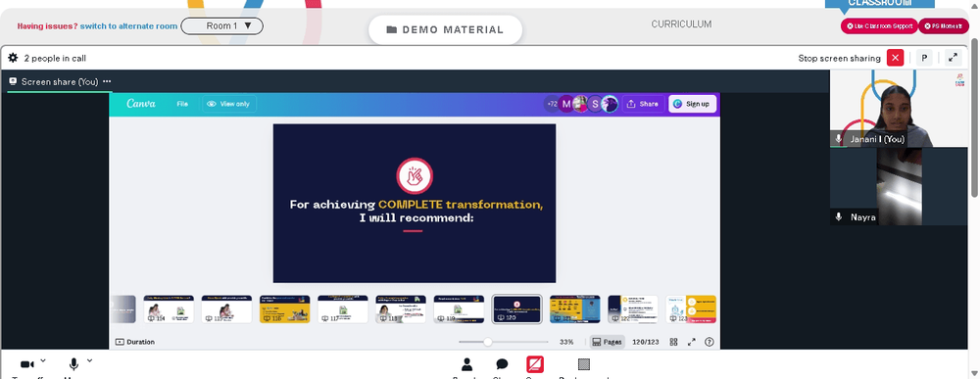Viewport: 980px width, 379px height.
Task: Select slide thumbnail 118
Action: (x=401, y=309)
